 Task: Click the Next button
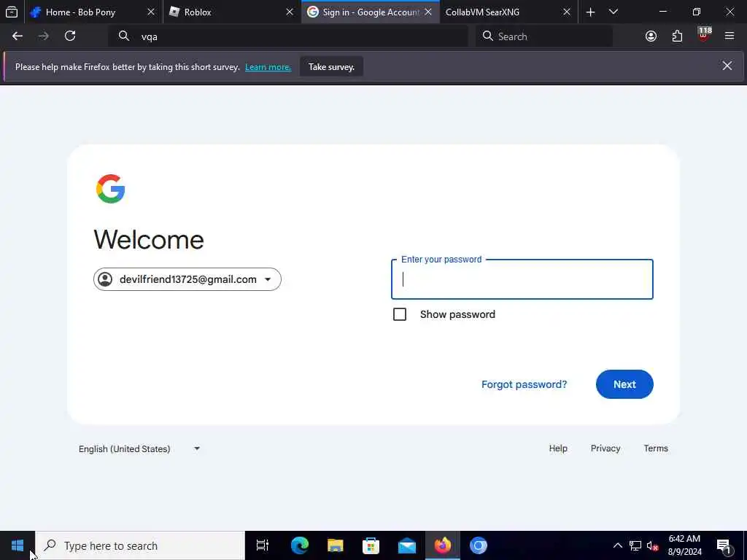point(624,384)
